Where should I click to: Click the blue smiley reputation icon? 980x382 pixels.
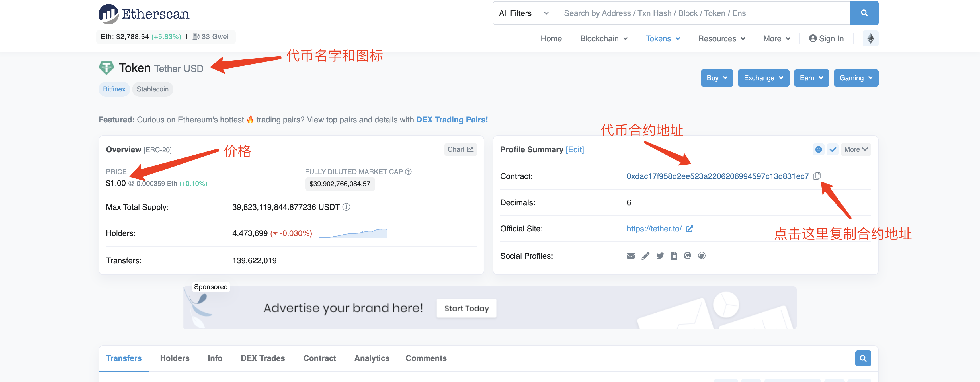point(818,149)
